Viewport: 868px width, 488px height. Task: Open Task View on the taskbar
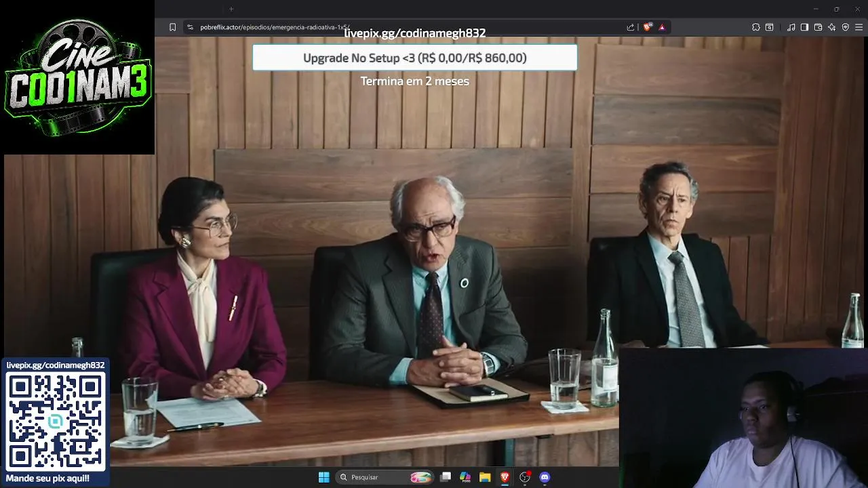(x=446, y=477)
